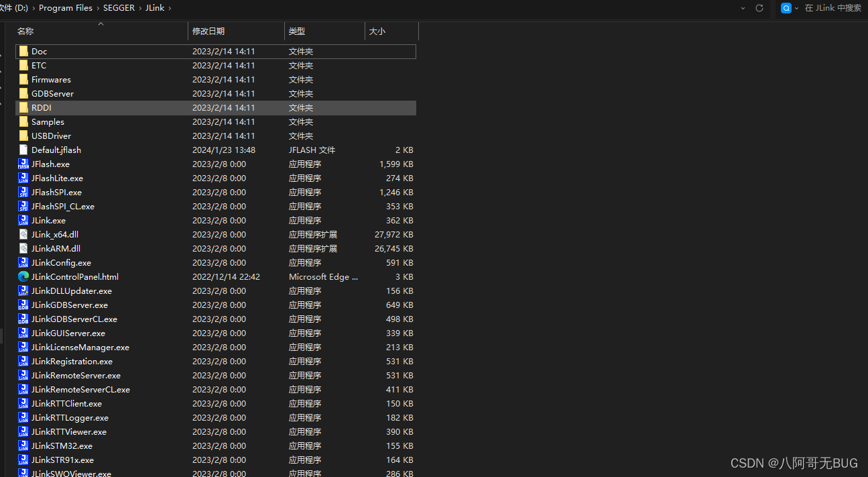This screenshot has width=868, height=477.
Task: Select the JLinkDLLUpdater.exe icon
Action: coord(23,290)
